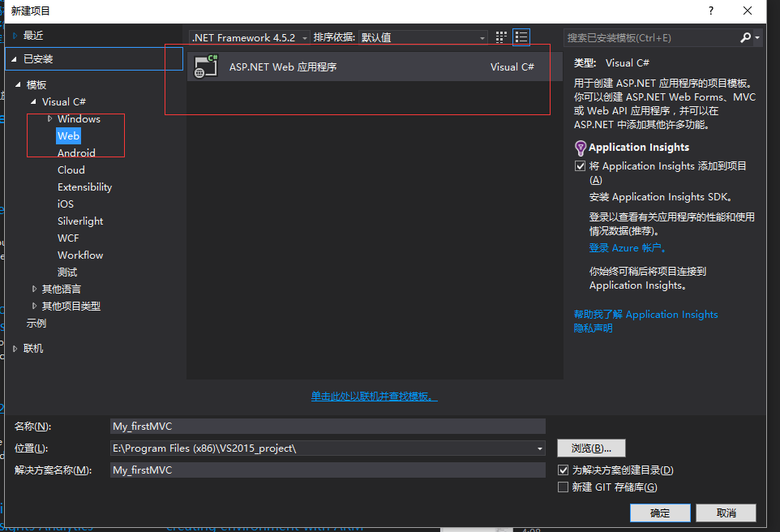This screenshot has height=532, width=780.
Task: Click the 浏览(B)... browse button
Action: pyautogui.click(x=591, y=448)
